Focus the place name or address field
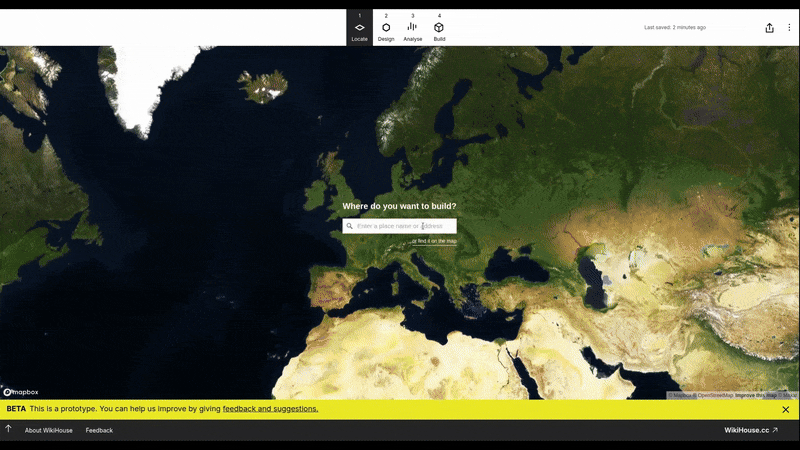The image size is (800, 450). click(404, 226)
